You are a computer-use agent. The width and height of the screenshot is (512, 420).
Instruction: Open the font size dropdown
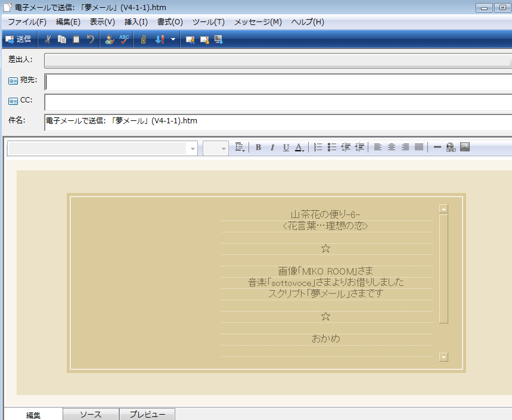[224, 148]
